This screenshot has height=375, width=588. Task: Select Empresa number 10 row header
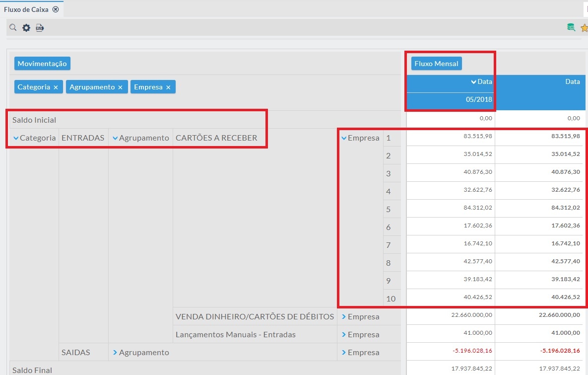[x=391, y=299]
